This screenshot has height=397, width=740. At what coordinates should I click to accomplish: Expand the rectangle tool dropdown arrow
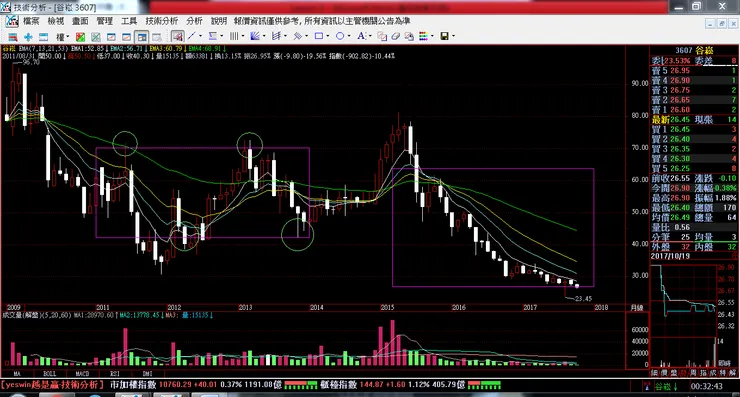pos(328,36)
